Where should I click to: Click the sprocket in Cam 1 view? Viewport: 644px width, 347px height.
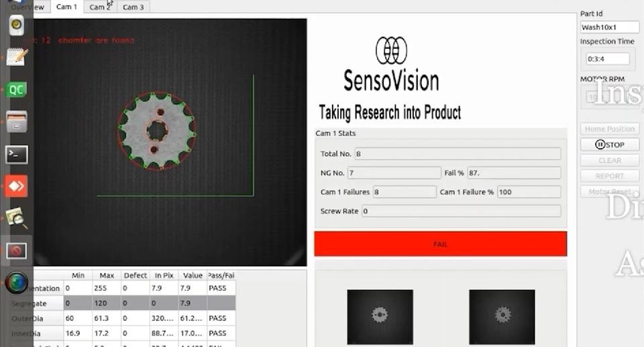pos(157,131)
